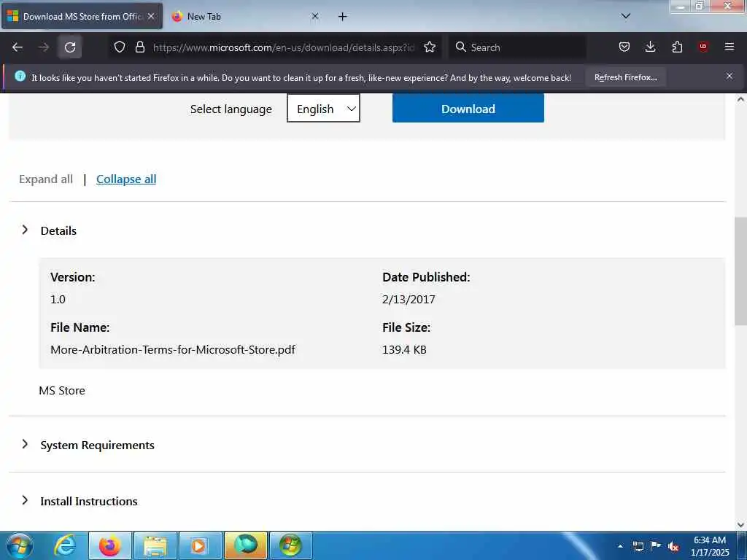Viewport: 747px width, 560px height.
Task: Open the extensions puzzle icon
Action: 677,47
